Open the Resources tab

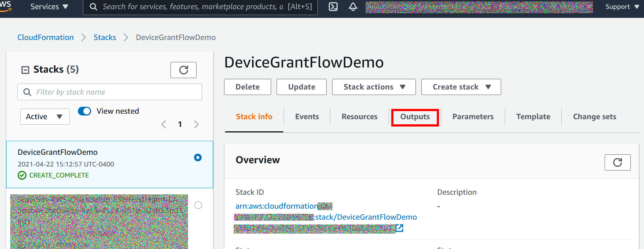tap(360, 117)
